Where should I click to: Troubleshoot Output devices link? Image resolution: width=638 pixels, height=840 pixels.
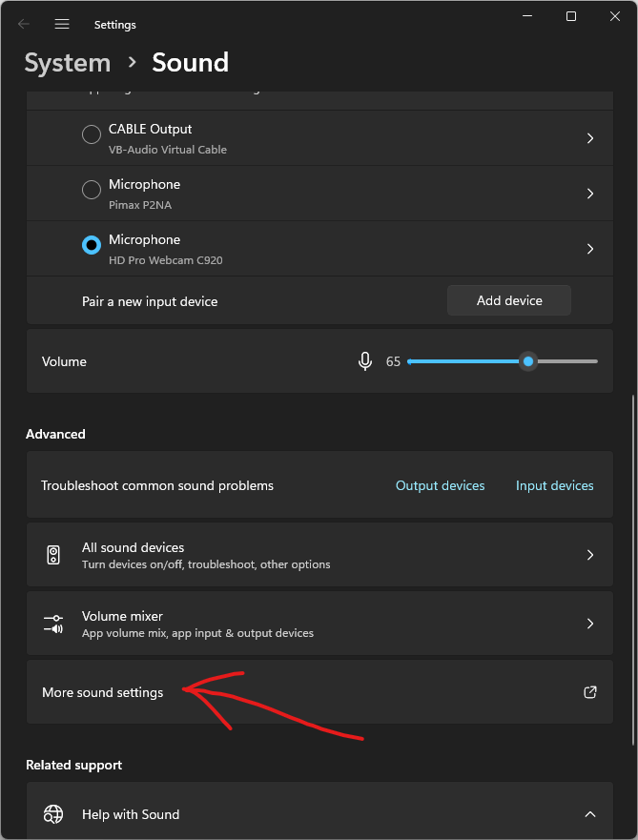(x=440, y=485)
